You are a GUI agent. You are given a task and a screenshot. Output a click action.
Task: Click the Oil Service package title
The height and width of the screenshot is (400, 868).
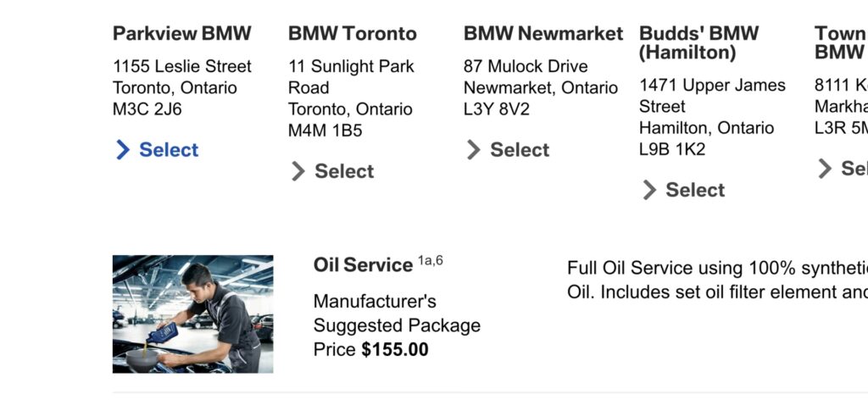click(363, 265)
